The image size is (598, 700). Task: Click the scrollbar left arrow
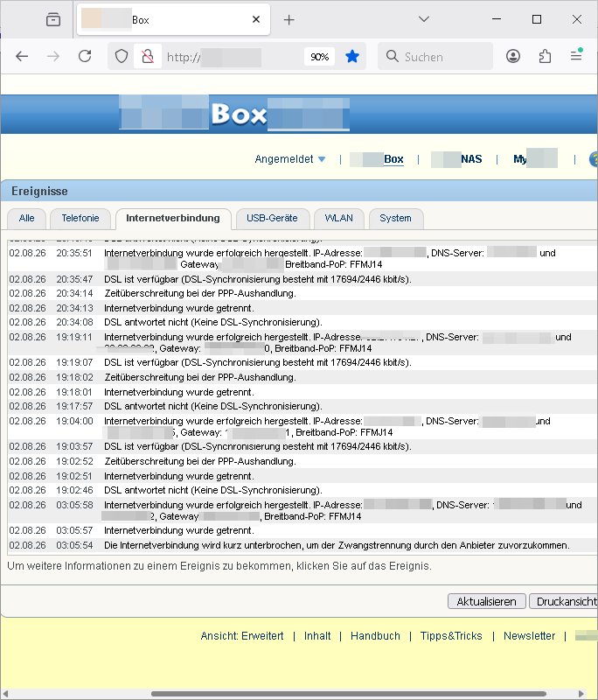4,694
